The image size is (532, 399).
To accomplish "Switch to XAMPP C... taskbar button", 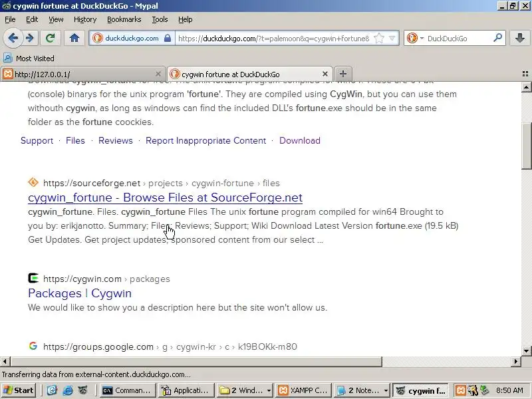I will [x=303, y=390].
